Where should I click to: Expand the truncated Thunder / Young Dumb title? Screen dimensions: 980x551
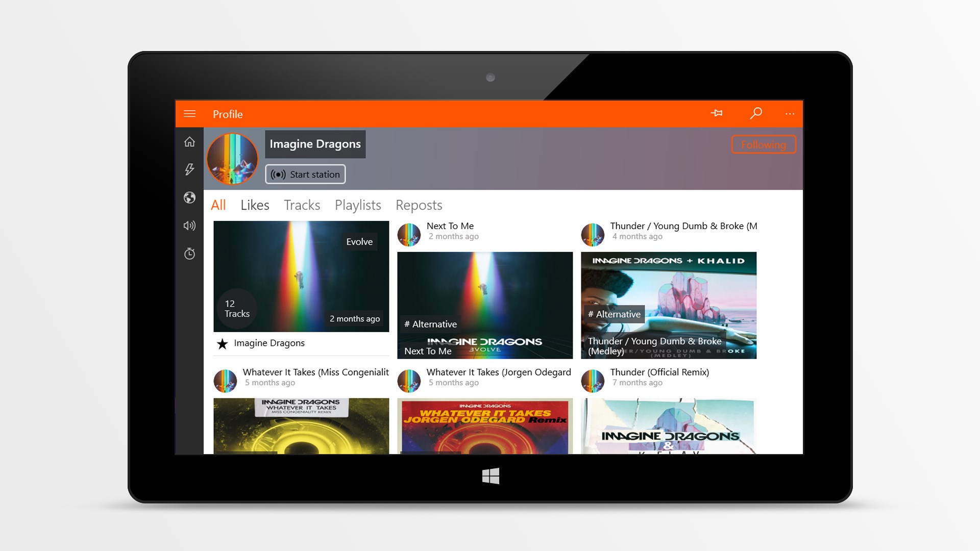coord(684,226)
